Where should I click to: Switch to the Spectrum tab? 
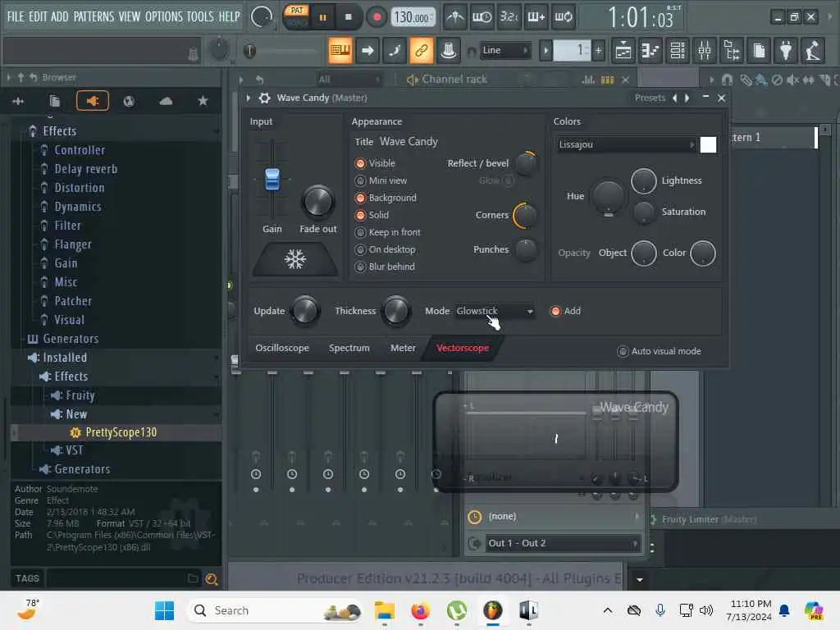point(349,348)
